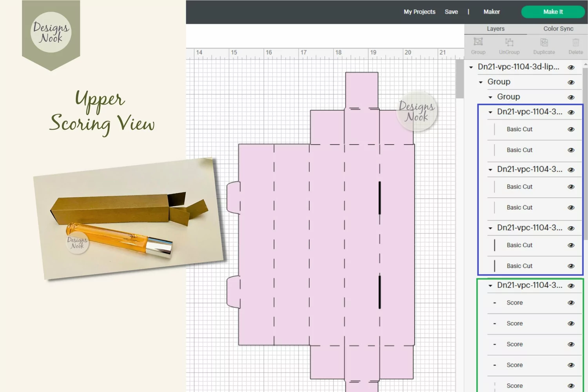Image resolution: width=588 pixels, height=392 pixels.
Task: Switch to the Layers tab
Action: click(x=495, y=29)
